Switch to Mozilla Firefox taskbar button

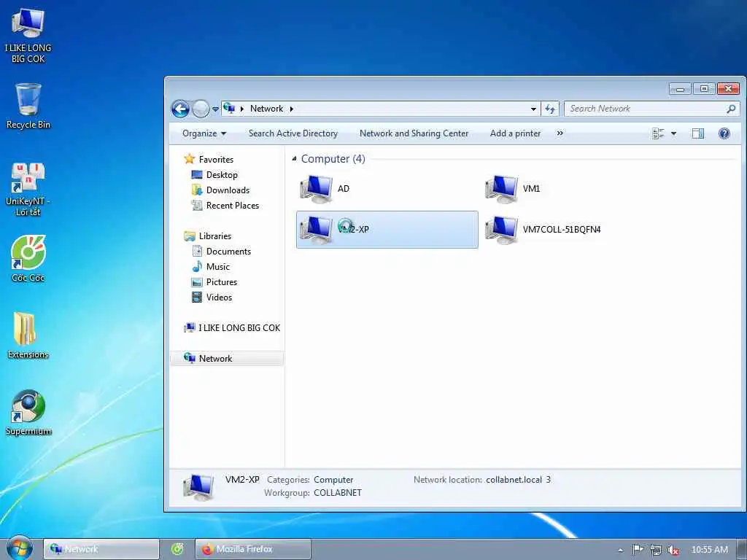(x=253, y=550)
